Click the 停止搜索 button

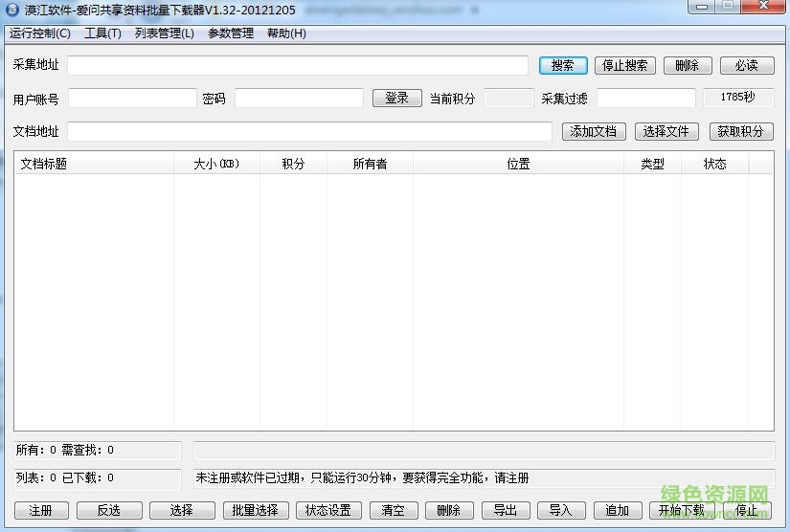624,65
